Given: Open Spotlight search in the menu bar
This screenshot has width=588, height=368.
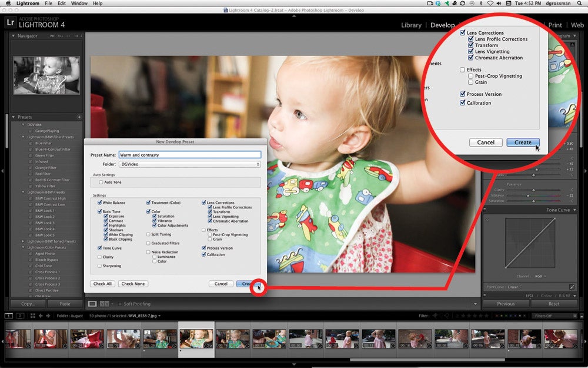Looking at the screenshot, I should coord(580,4).
